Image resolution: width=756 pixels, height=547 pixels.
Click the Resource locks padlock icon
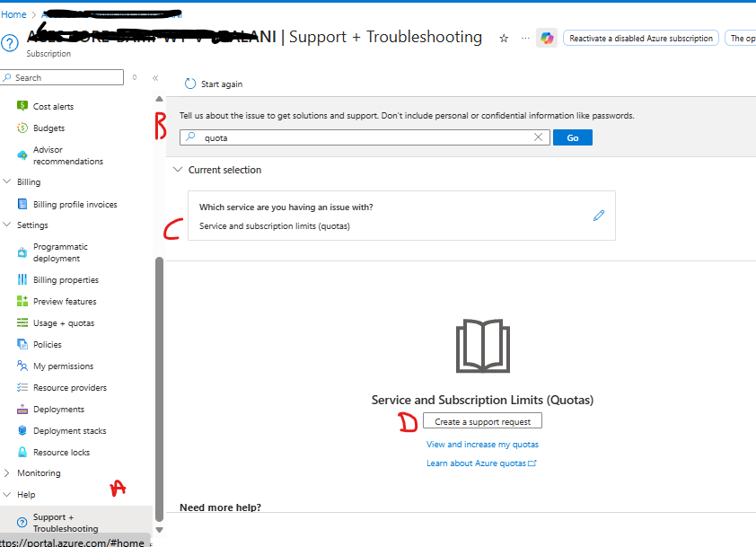tap(22, 452)
